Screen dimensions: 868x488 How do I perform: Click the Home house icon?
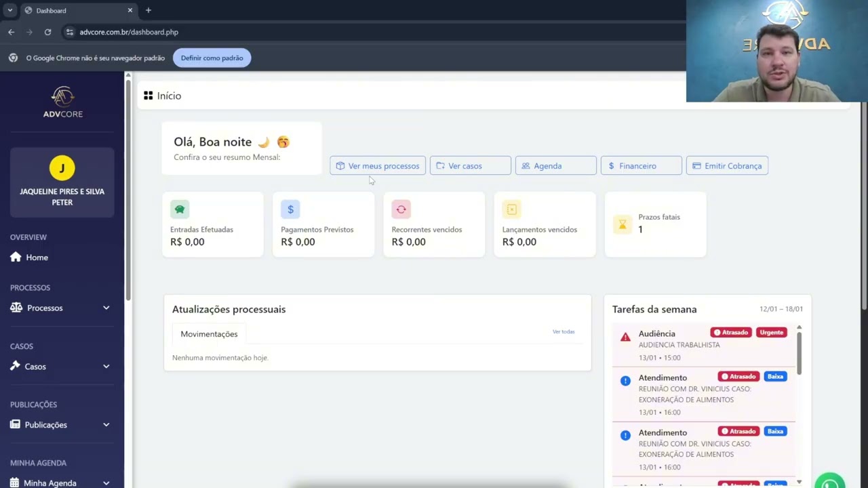(16, 257)
